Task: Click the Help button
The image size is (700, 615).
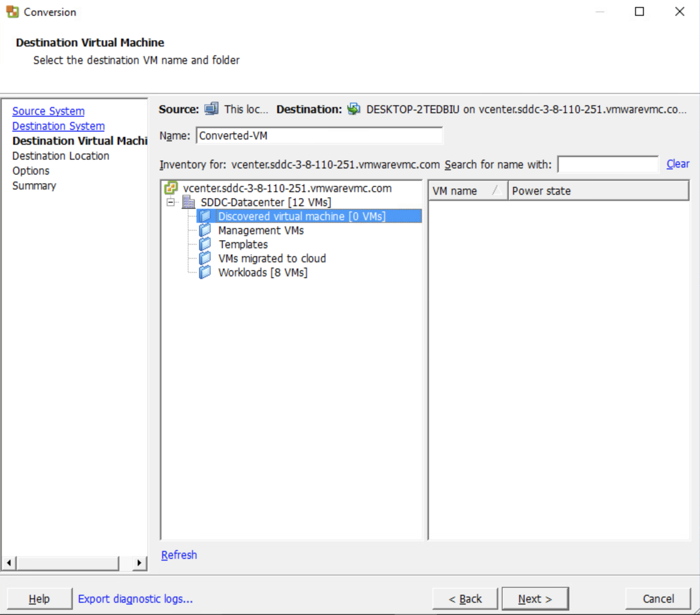Action: 39,599
